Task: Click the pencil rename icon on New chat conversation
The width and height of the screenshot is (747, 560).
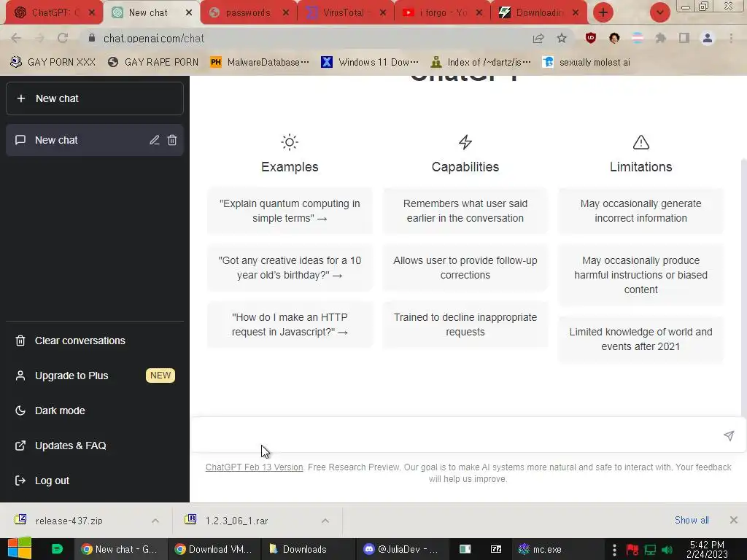Action: pos(155,140)
